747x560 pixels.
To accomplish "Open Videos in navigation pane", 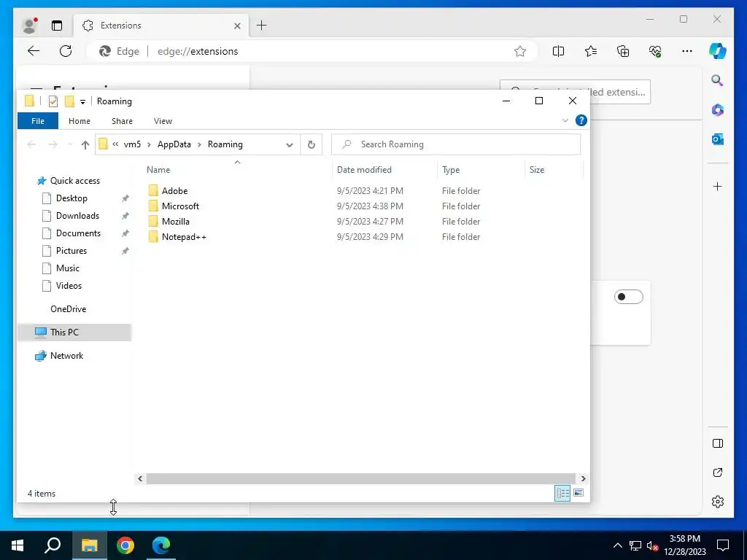I will click(x=69, y=286).
